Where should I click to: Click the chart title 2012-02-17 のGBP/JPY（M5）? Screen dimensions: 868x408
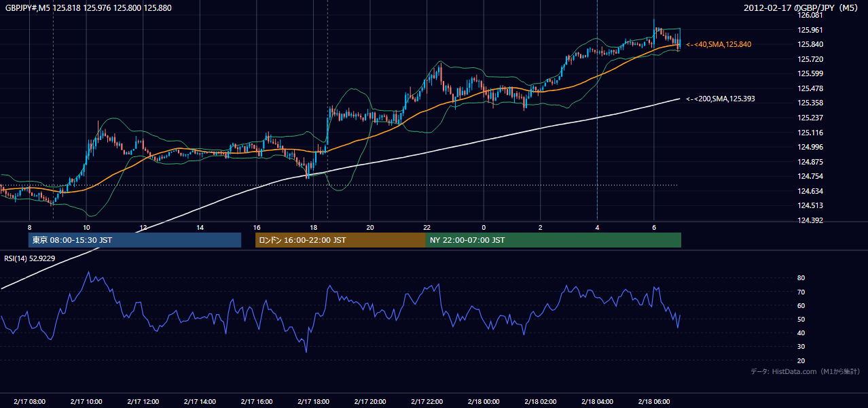(x=801, y=7)
